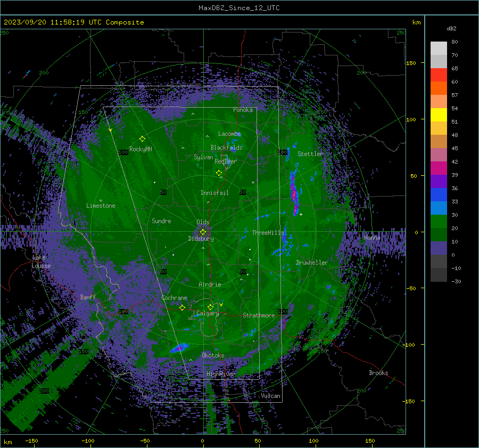Screen dimensions: 479x448
Task: Select the Sundre label
Action: point(161,221)
